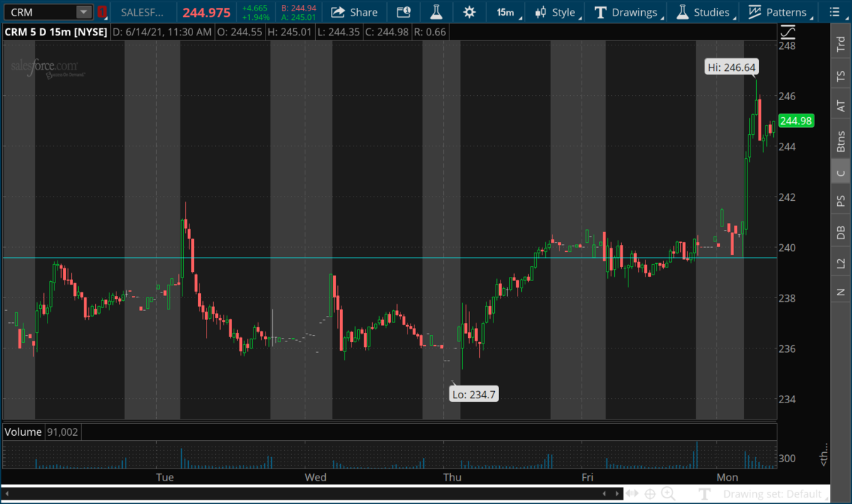Click the green 244.98 current price tag
This screenshot has height=504, width=852.
coord(795,121)
